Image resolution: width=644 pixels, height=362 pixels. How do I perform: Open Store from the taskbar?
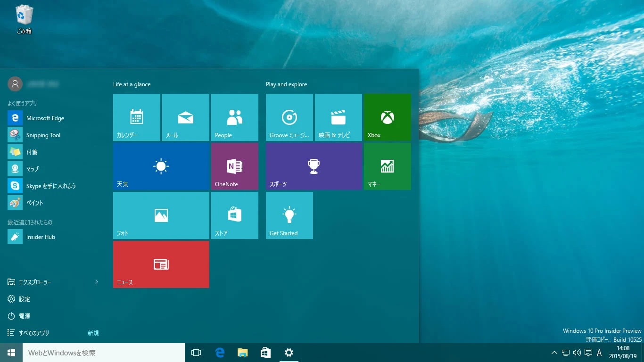point(266,353)
